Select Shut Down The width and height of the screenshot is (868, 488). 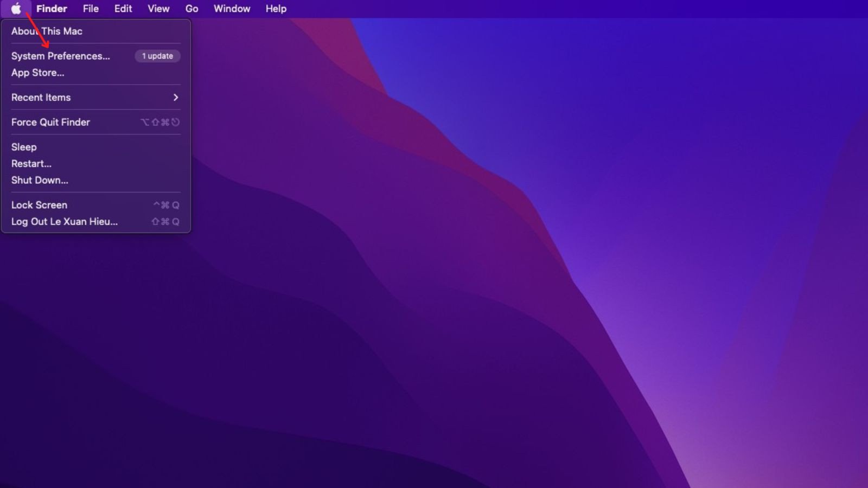pyautogui.click(x=40, y=180)
